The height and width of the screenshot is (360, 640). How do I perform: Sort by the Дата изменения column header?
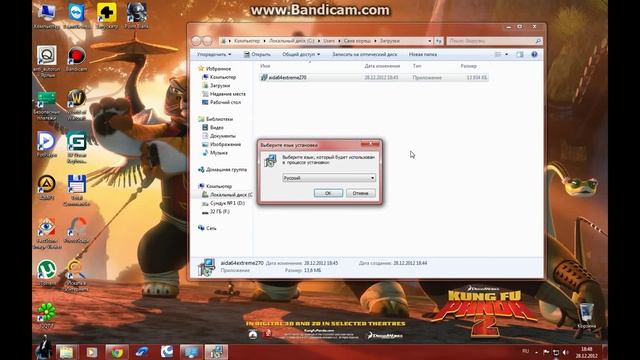(x=382, y=66)
